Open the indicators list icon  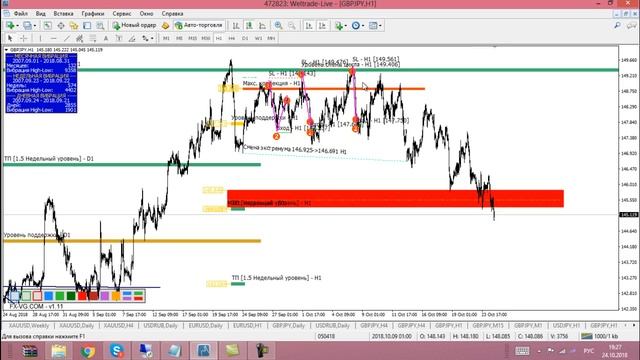[338, 26]
